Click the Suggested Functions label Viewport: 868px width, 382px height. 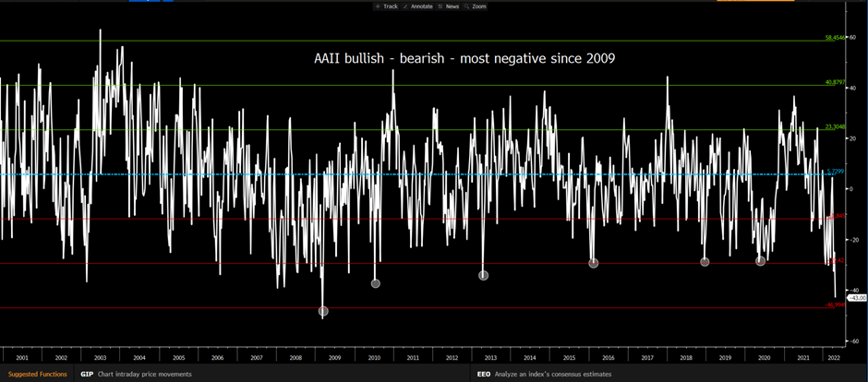37,374
